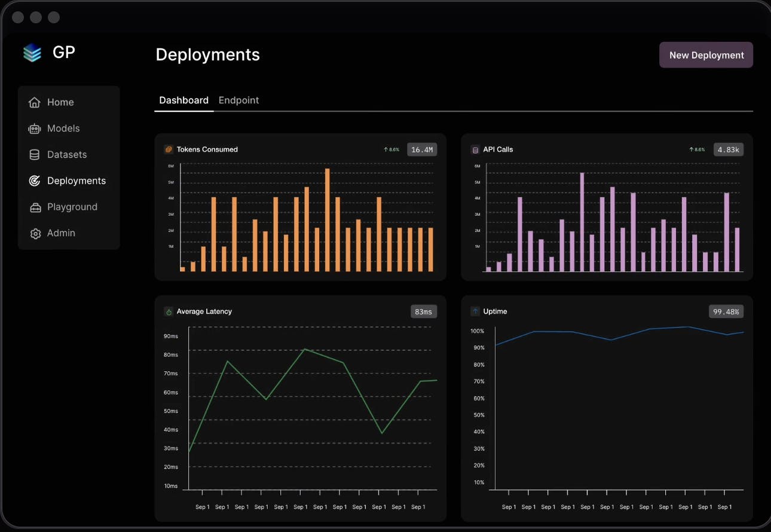The width and height of the screenshot is (771, 532).
Task: Click the Home house icon in sidebar
Action: click(35, 102)
